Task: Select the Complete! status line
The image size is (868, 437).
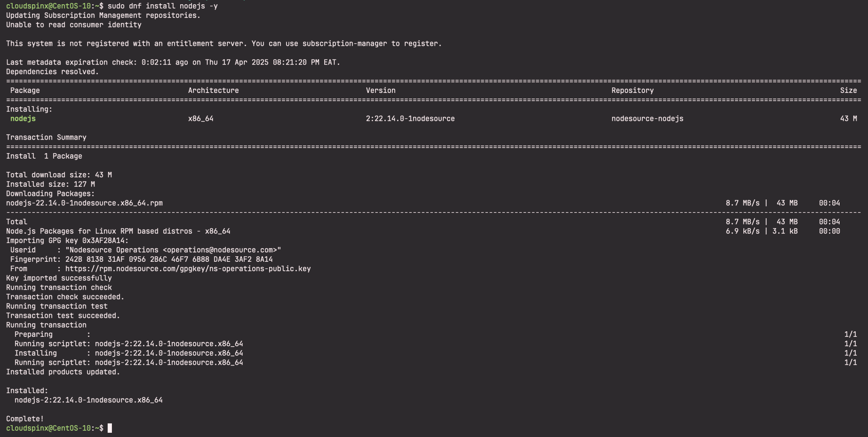Action: [25, 418]
